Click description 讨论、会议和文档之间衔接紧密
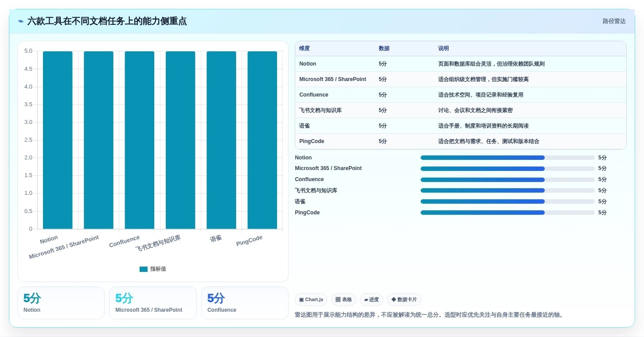 (x=476, y=110)
